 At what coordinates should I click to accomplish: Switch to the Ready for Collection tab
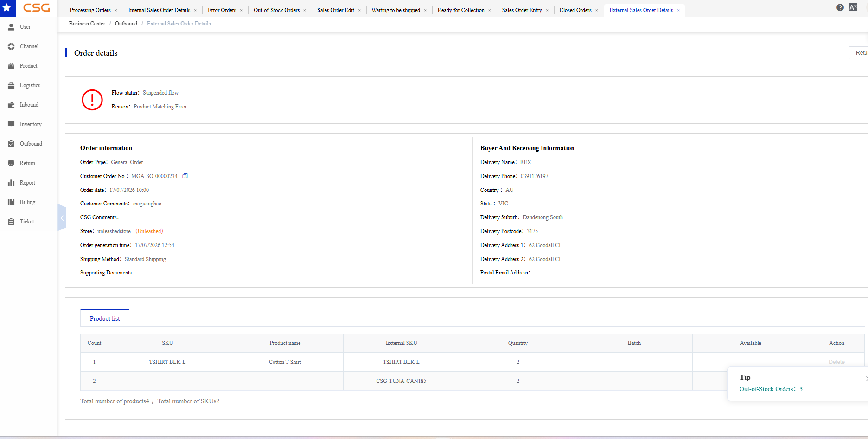461,10
